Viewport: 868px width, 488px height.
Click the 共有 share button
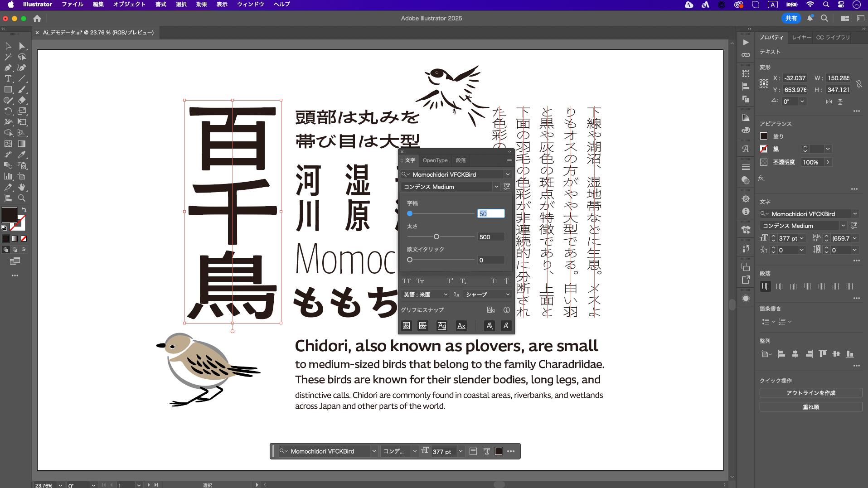click(x=791, y=18)
